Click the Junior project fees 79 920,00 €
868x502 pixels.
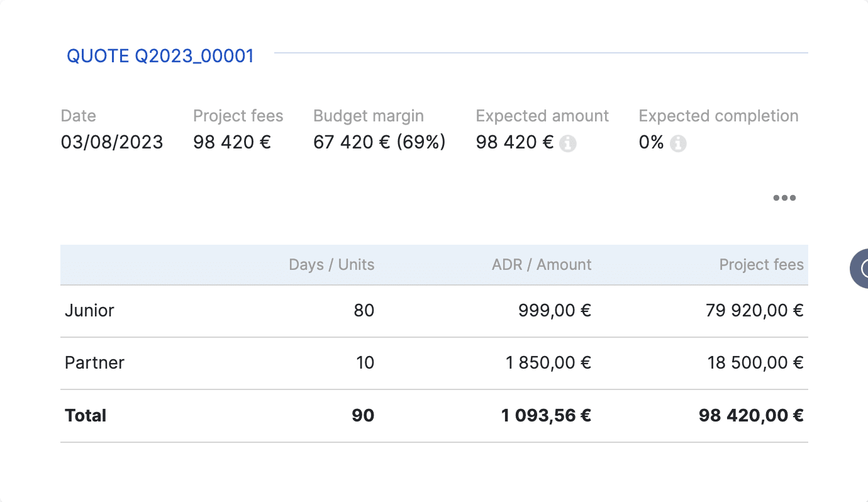754,311
